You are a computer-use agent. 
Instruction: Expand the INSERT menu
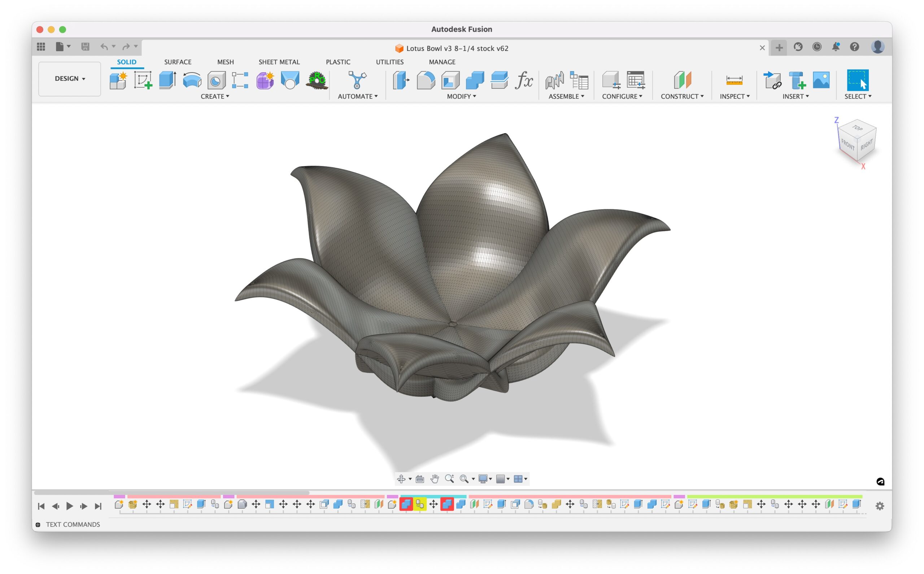click(x=796, y=96)
